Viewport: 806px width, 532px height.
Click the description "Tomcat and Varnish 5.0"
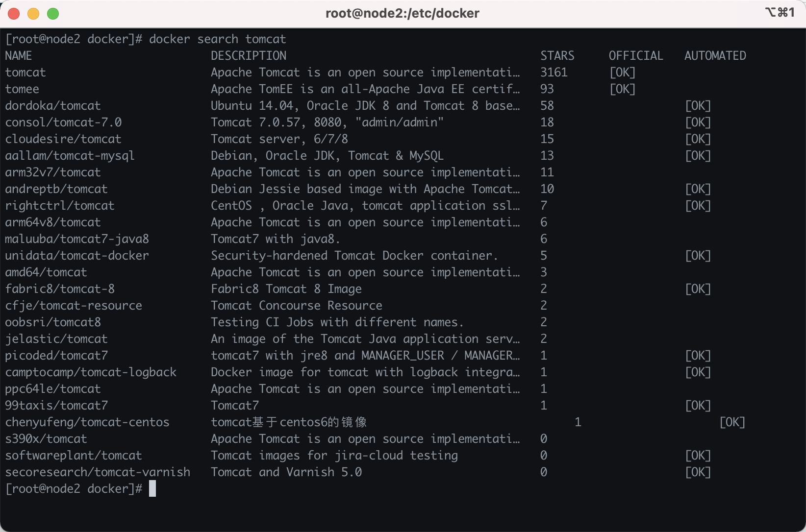click(x=286, y=472)
